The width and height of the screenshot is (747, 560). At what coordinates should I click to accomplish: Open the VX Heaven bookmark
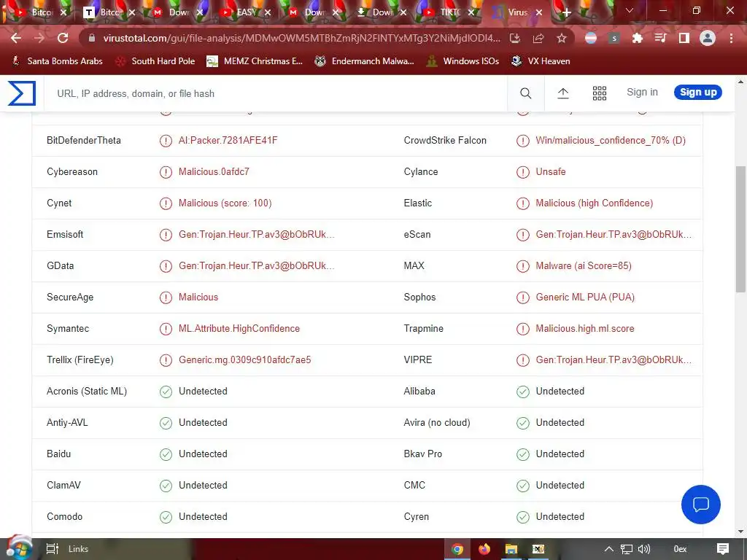(x=541, y=61)
